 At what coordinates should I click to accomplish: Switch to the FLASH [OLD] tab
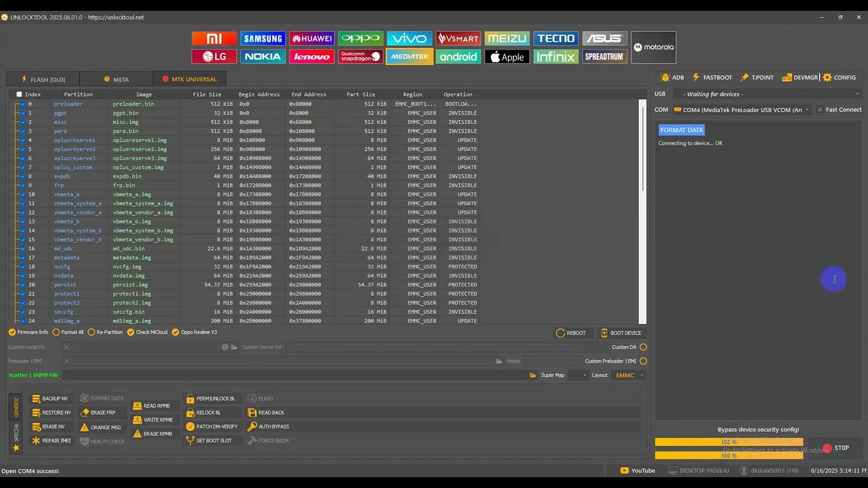coord(43,79)
